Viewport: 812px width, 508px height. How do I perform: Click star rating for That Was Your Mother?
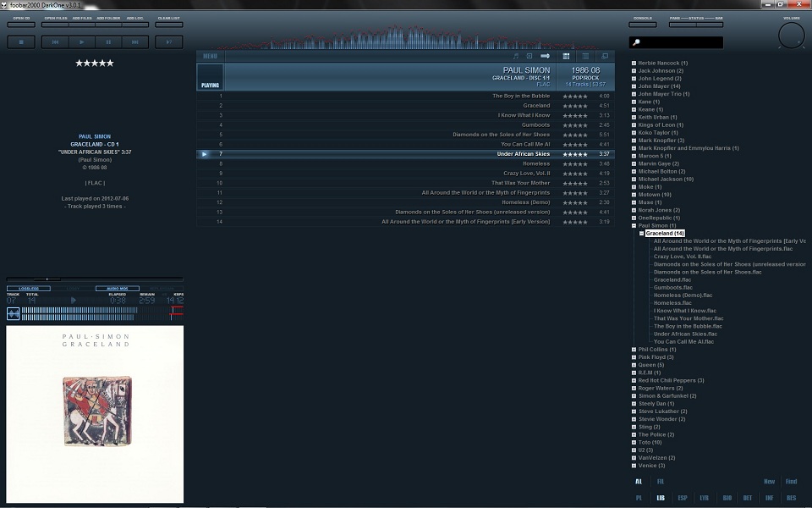(x=575, y=184)
